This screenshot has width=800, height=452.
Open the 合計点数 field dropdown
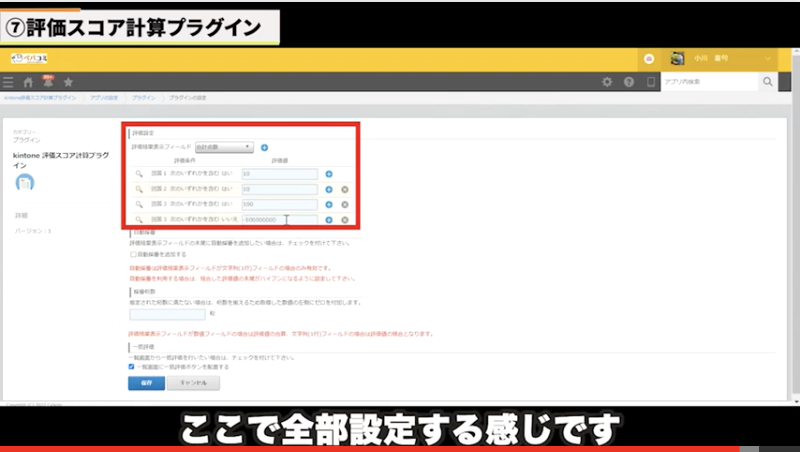[224, 147]
